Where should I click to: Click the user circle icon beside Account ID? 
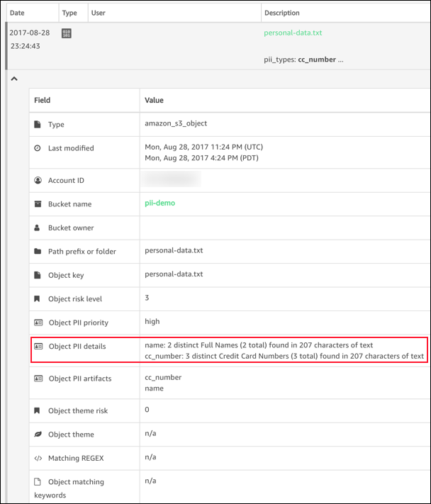pos(38,180)
